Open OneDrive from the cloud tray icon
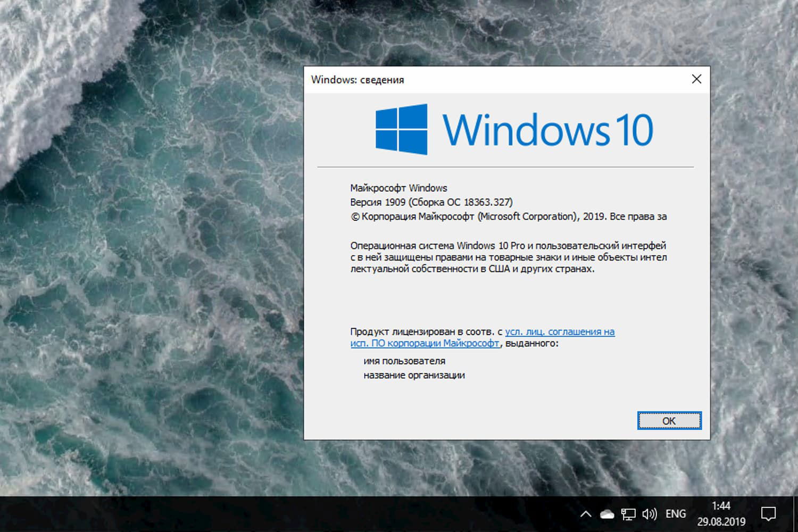Viewport: 798px width, 532px height. tap(606, 513)
